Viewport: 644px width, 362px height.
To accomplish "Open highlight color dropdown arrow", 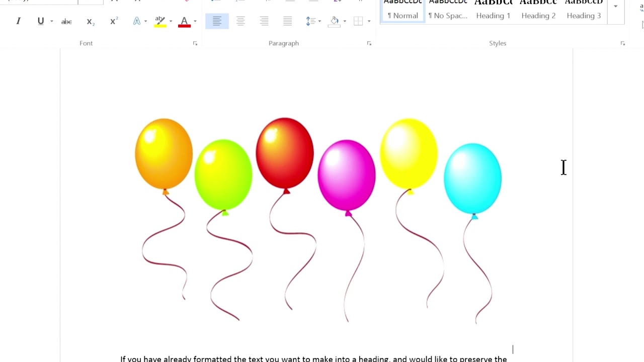I will coord(171,21).
